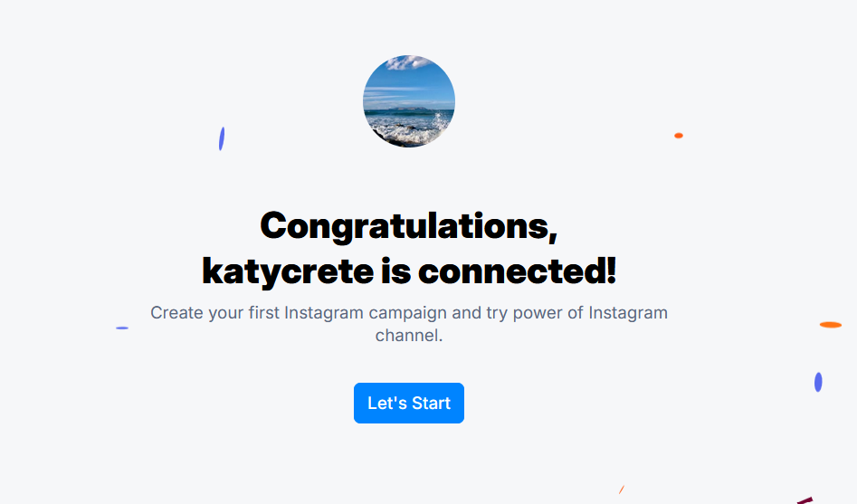Click the Let's Start button
The image size is (857, 504).
point(409,403)
